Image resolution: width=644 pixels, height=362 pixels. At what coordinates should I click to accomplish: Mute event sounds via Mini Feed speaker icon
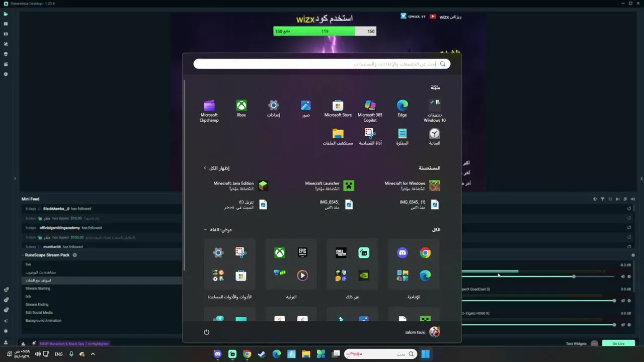click(x=633, y=199)
